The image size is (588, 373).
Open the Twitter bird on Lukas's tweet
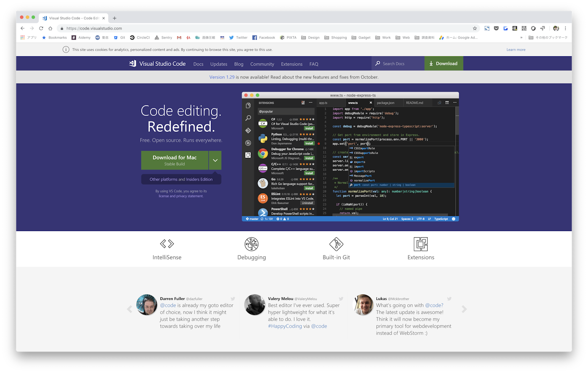coord(449,299)
